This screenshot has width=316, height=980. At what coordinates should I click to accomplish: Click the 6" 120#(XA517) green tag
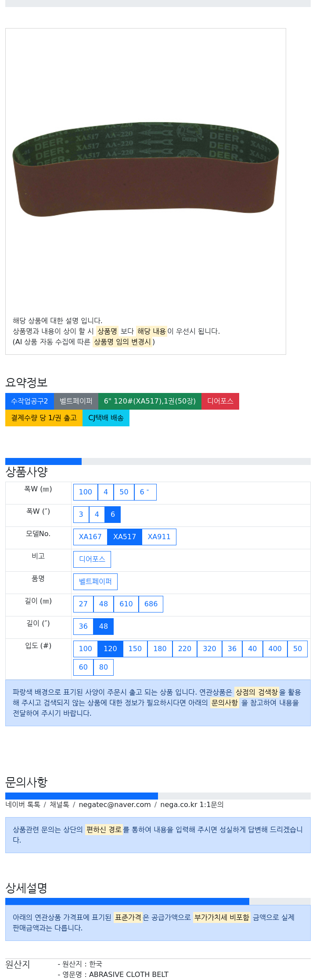click(x=150, y=401)
